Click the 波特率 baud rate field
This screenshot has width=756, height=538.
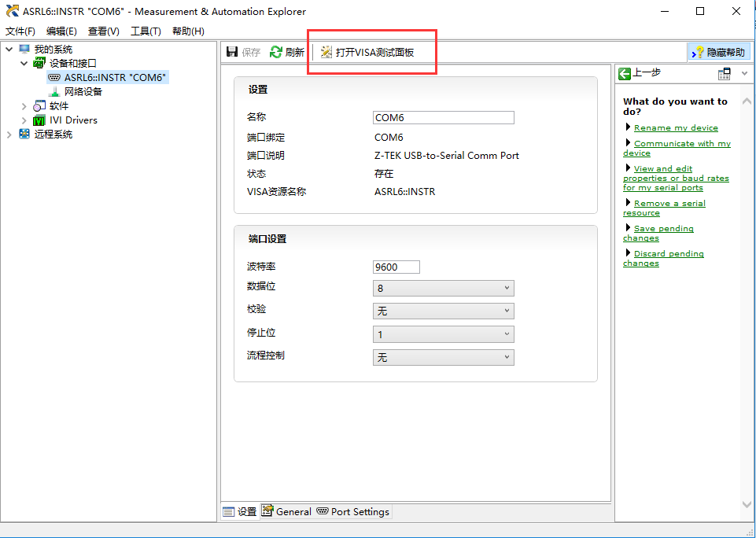click(396, 267)
